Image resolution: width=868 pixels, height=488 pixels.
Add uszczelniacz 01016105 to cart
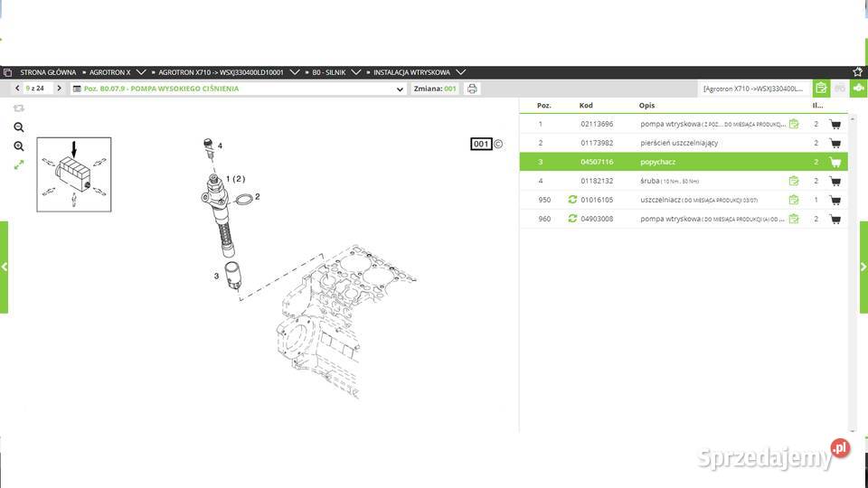tap(835, 200)
